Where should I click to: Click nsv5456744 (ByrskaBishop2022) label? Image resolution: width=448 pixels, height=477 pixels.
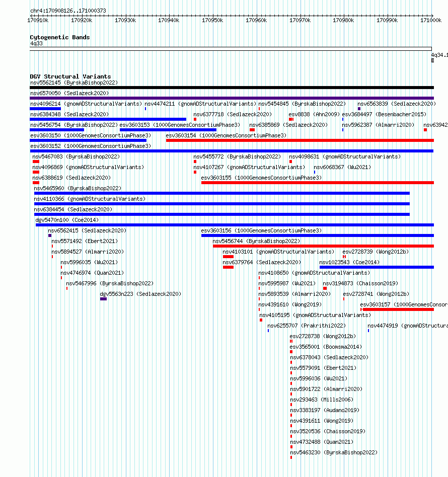click(256, 241)
